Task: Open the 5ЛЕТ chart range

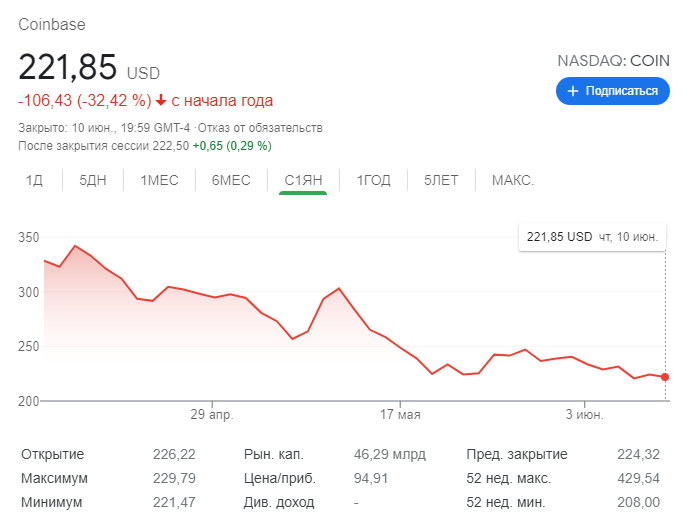Action: click(441, 180)
